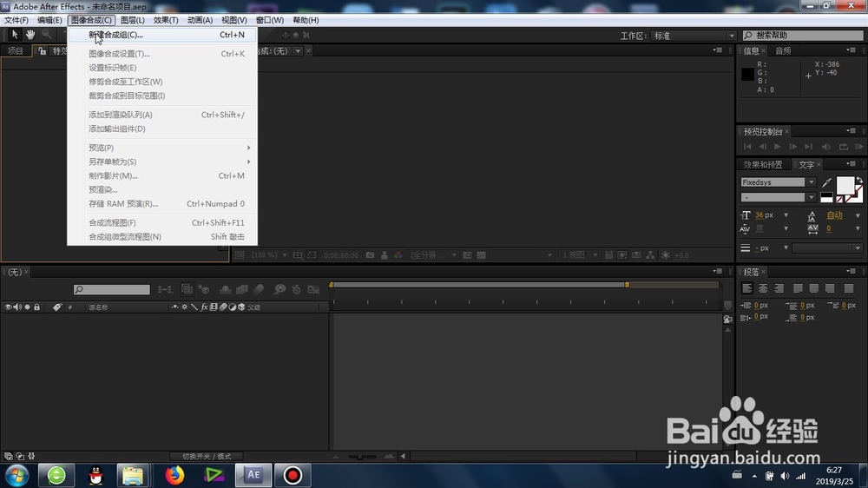Open the 图层(L) menu
Viewport: 868px width, 488px height.
[132, 20]
